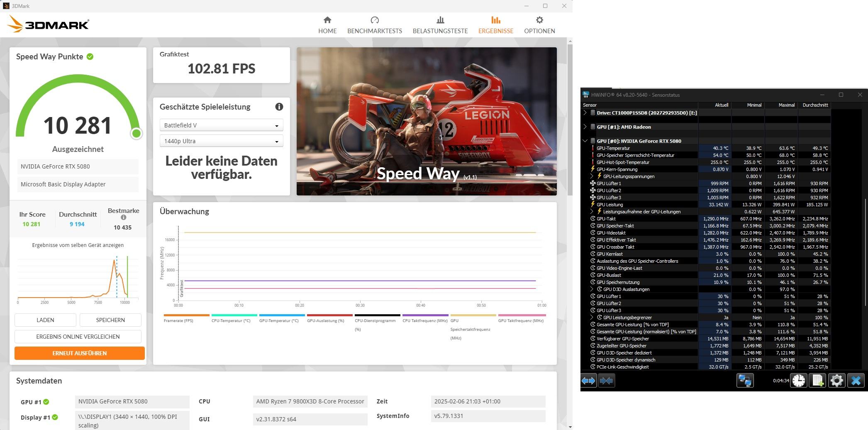Click the GPU Leistung power lightning icon

tap(593, 205)
